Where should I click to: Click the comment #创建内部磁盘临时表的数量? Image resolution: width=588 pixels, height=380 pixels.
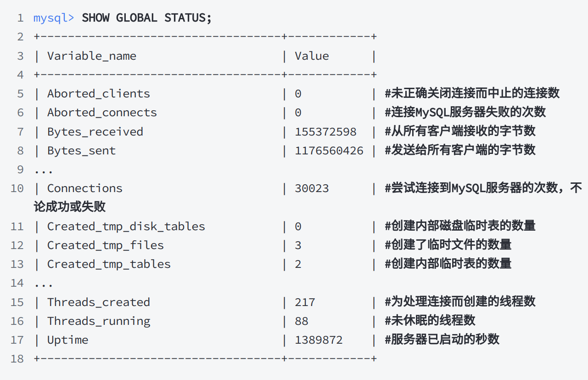click(x=460, y=226)
